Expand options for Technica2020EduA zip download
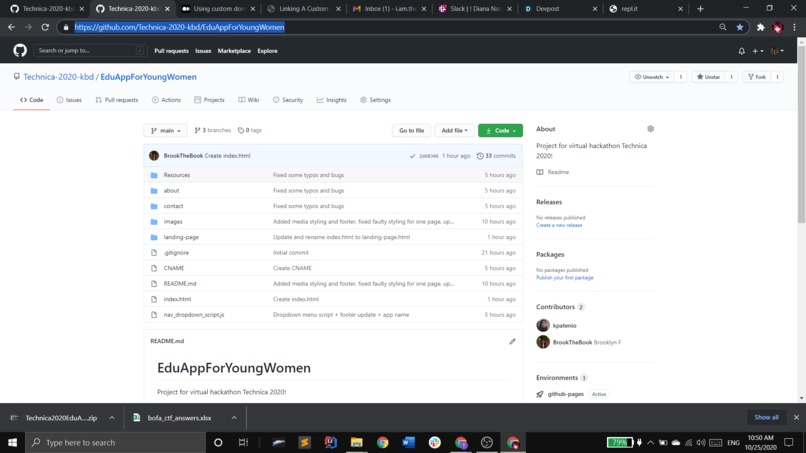The image size is (806, 453). click(112, 418)
